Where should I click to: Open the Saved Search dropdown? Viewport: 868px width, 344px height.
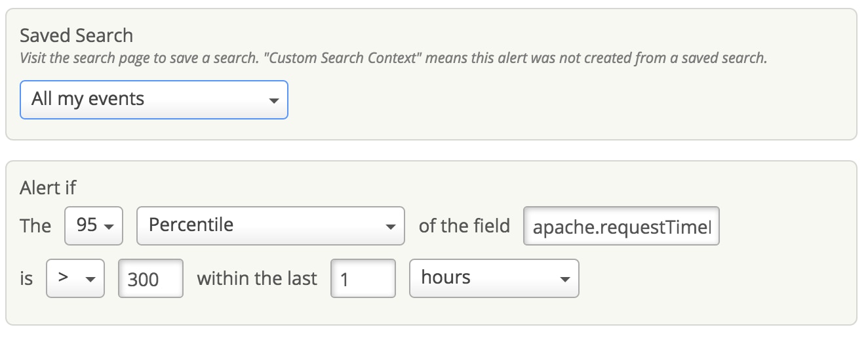[153, 100]
